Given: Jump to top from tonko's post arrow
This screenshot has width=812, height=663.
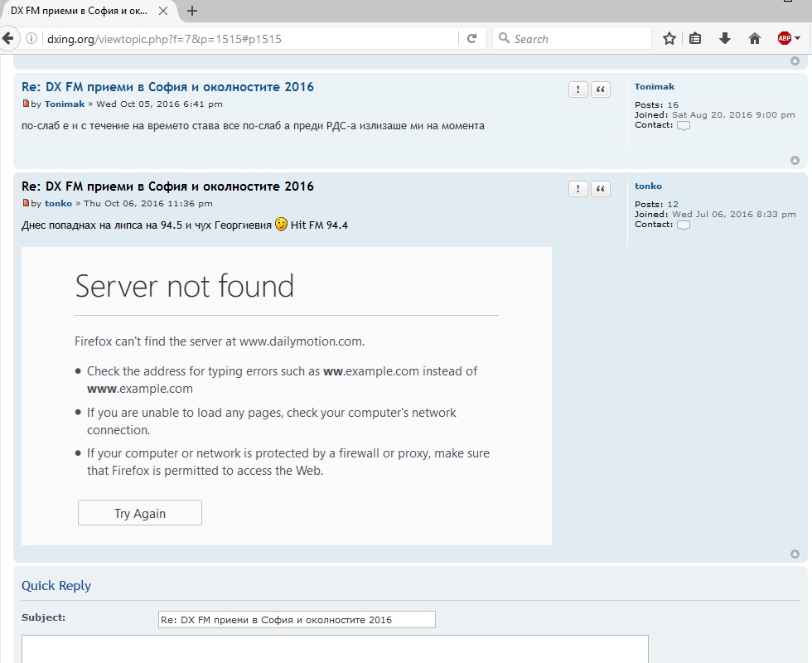Looking at the screenshot, I should [795, 554].
